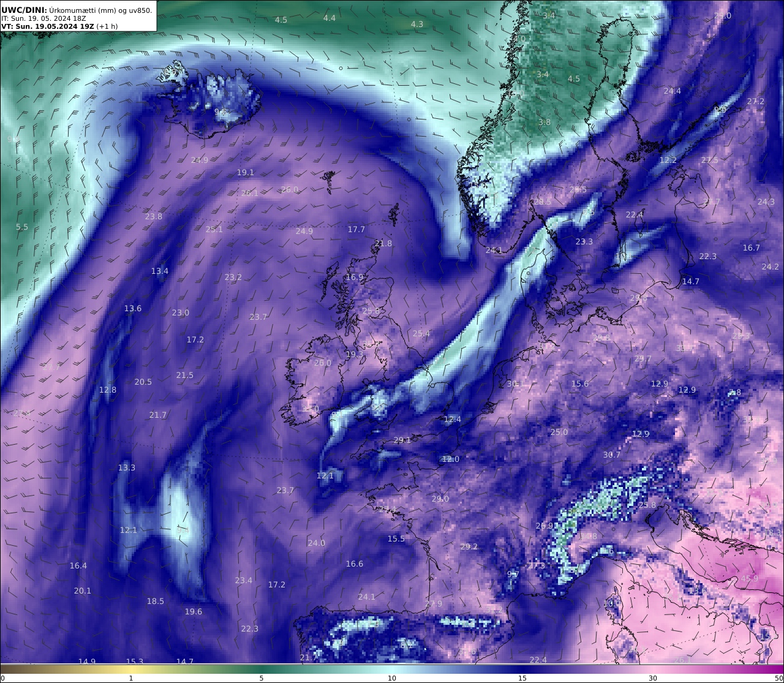Click the 23.2 value label
The image size is (784, 683).
click(233, 277)
